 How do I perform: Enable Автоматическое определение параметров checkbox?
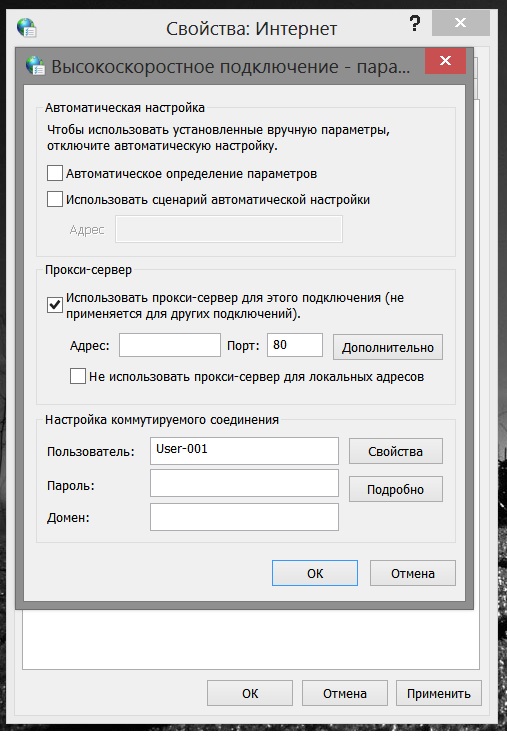click(x=54, y=173)
